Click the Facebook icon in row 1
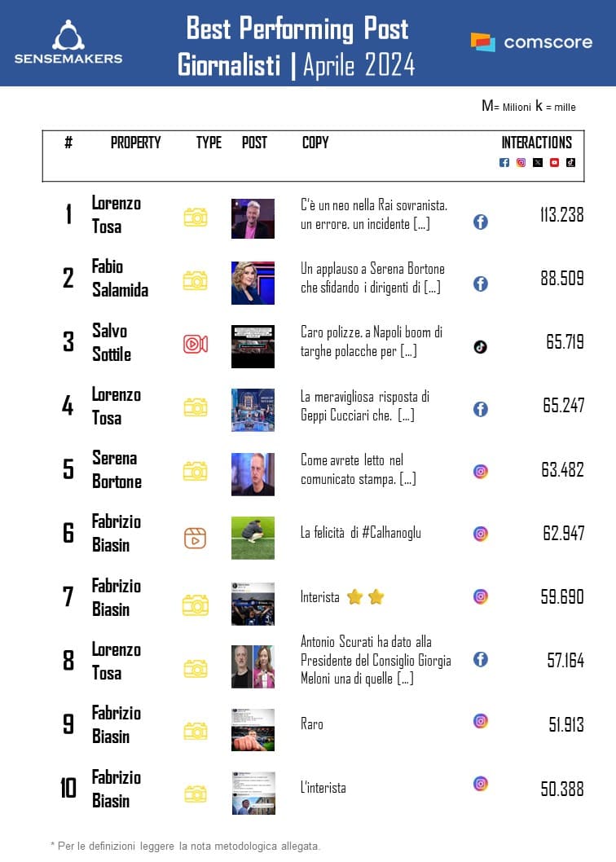The width and height of the screenshot is (616, 862). click(x=481, y=221)
